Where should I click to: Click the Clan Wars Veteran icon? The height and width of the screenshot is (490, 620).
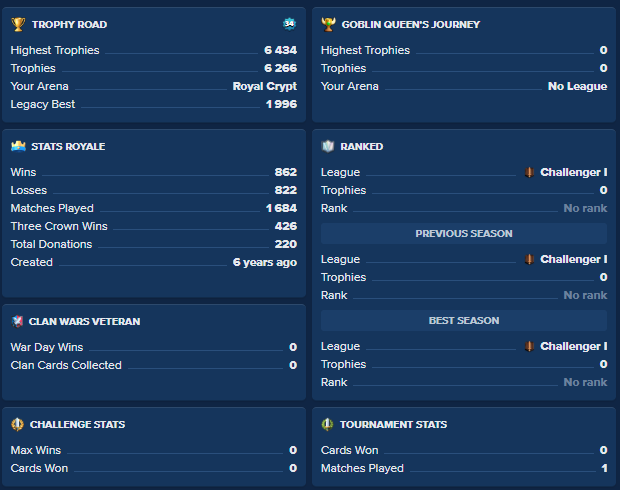[x=17, y=321]
